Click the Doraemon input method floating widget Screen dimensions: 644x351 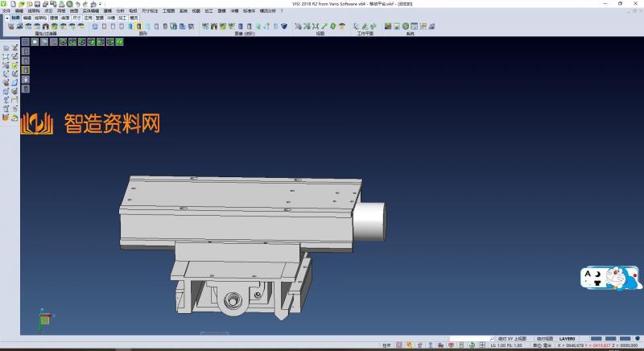pyautogui.click(x=611, y=278)
